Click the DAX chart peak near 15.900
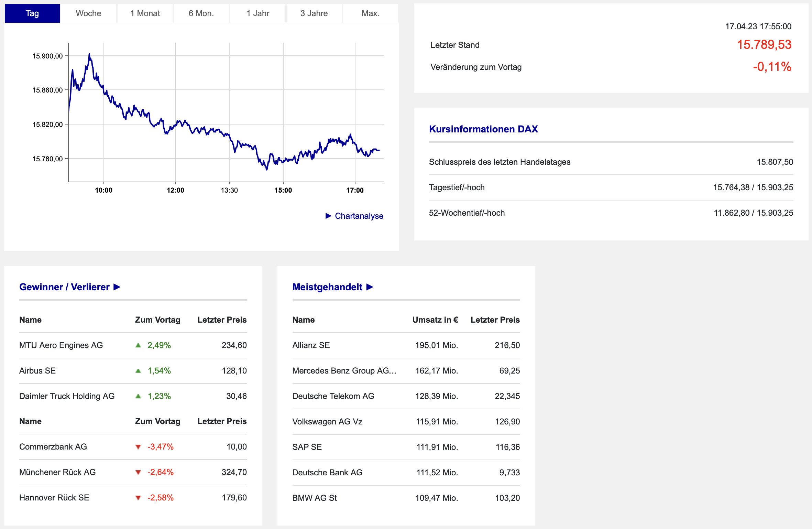812x529 pixels. [x=89, y=54]
